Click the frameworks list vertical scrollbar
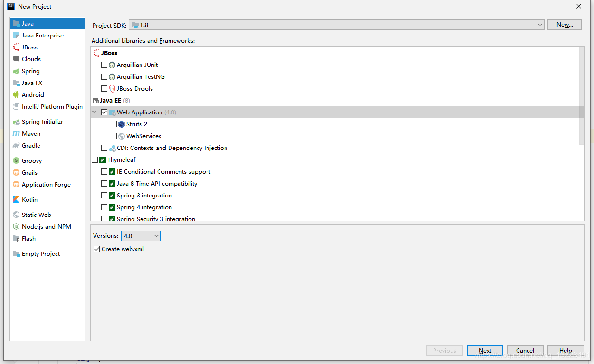The width and height of the screenshot is (594, 364). (582, 95)
